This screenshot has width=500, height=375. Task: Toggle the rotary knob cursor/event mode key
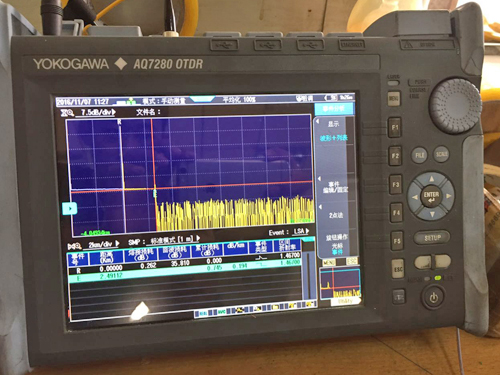337,243
